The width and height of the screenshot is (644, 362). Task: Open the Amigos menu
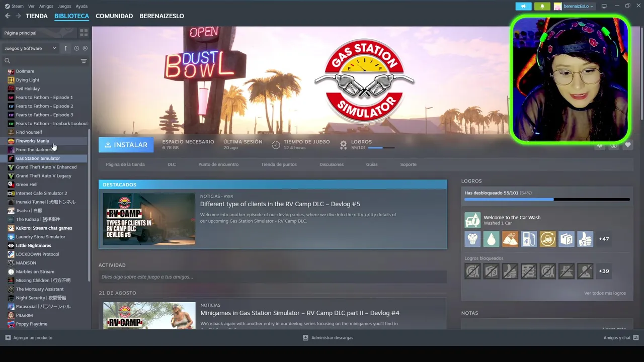tap(46, 6)
